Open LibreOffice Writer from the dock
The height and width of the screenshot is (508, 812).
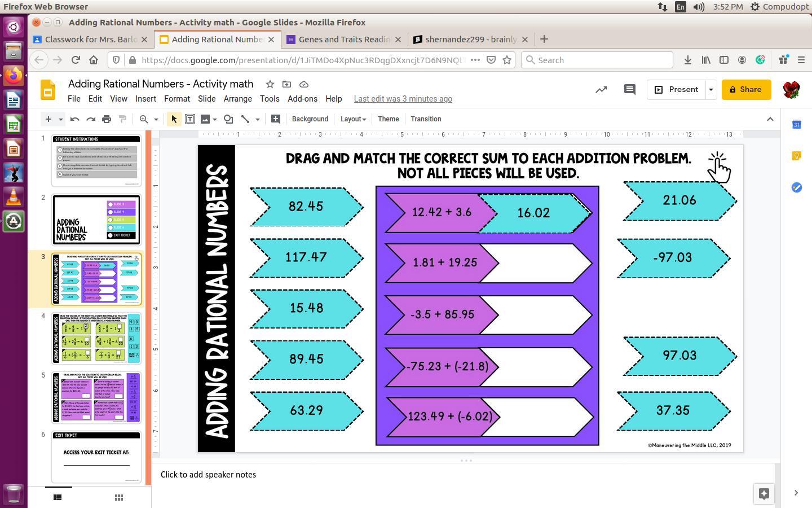[x=14, y=100]
